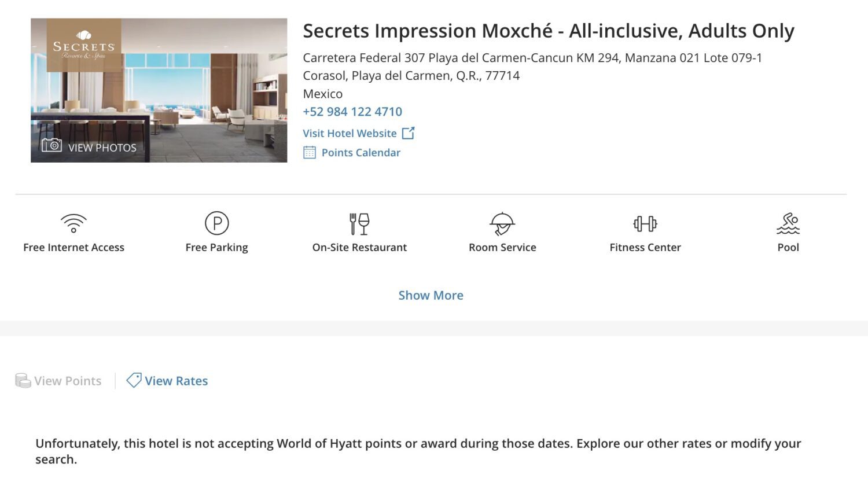This screenshot has width=868, height=504.
Task: Click the Visit Hotel Website link
Action: click(349, 133)
